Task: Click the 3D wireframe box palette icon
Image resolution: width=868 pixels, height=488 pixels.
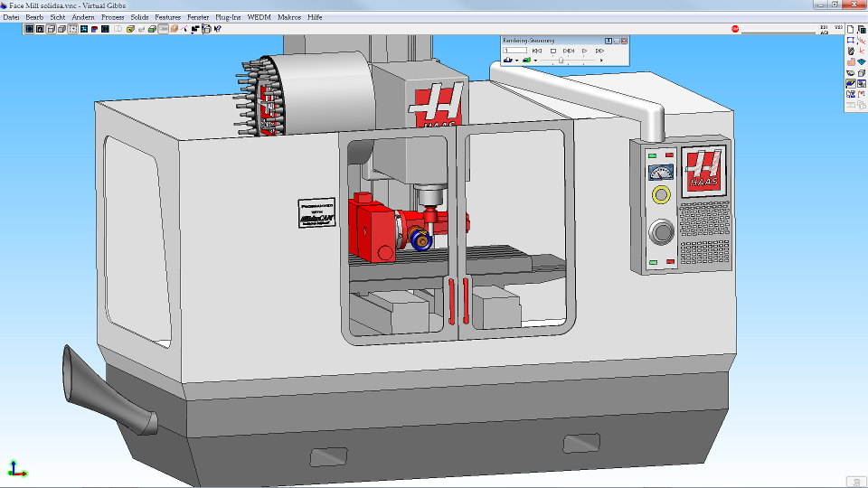Action: tap(862, 72)
